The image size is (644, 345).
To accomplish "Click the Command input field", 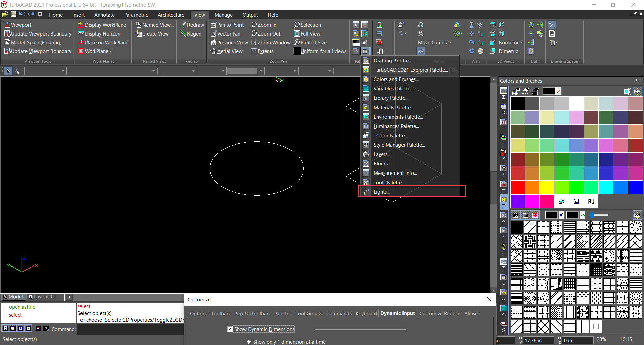I will tap(131, 329).
